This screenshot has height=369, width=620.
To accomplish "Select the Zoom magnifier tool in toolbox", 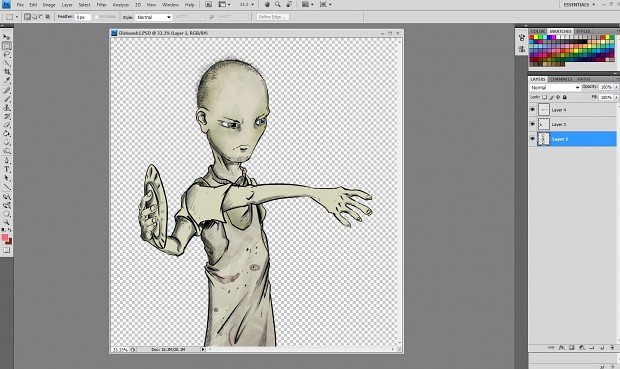I will coord(7,222).
